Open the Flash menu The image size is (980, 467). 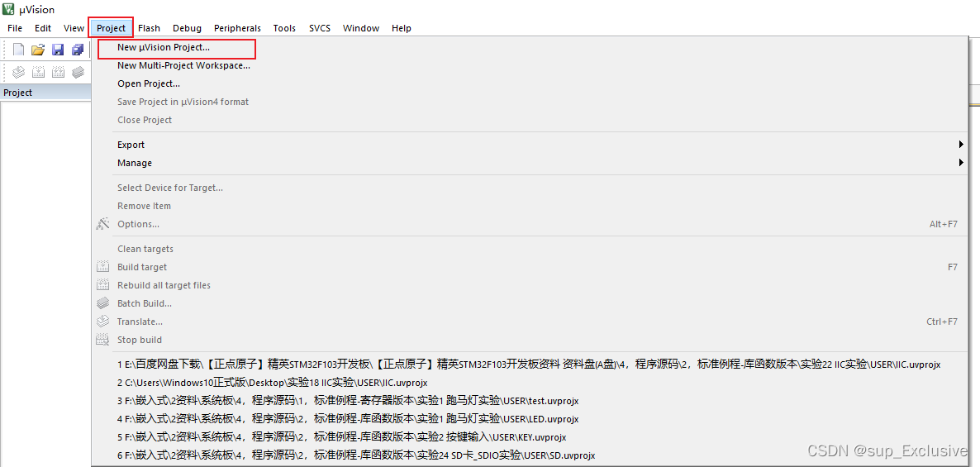[x=149, y=28]
